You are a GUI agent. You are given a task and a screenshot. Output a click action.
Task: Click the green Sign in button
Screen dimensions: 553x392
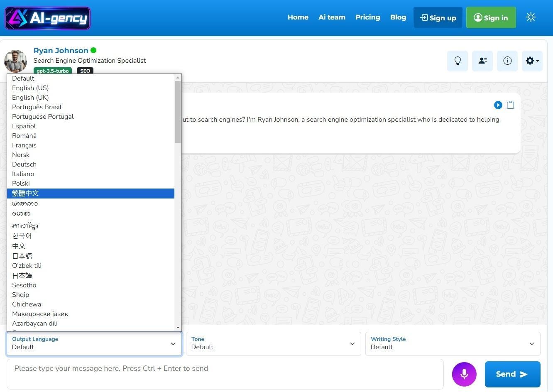pyautogui.click(x=491, y=17)
